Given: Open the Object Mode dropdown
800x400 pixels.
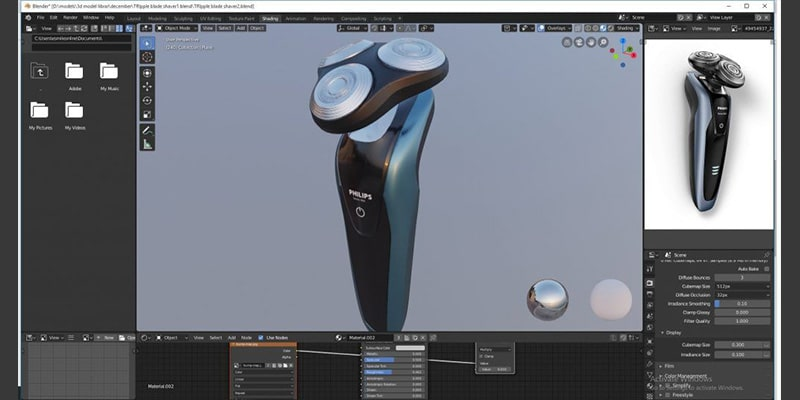Looking at the screenshot, I should pyautogui.click(x=177, y=29).
